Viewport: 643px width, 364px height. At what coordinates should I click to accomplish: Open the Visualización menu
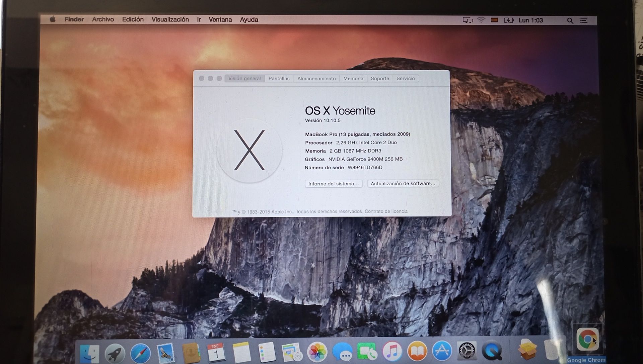tap(170, 19)
